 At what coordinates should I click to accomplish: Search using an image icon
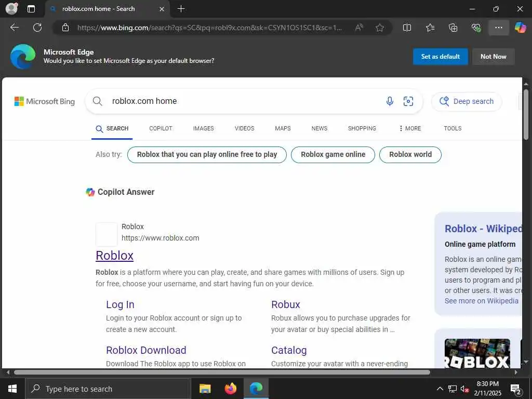pos(408,101)
